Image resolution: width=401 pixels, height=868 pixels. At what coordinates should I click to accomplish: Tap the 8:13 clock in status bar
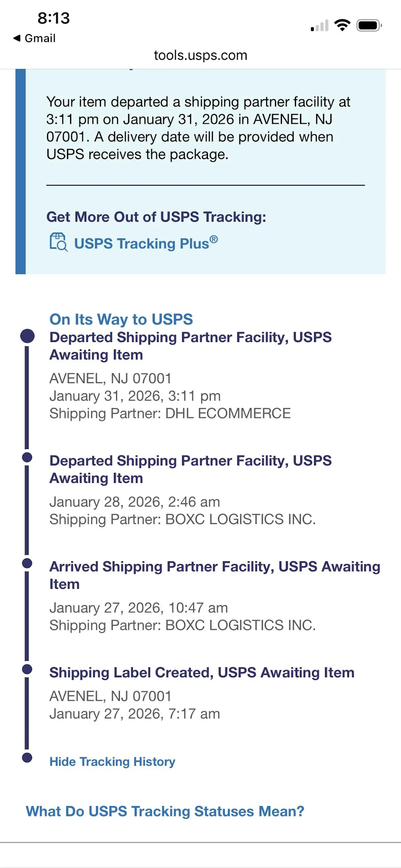pyautogui.click(x=54, y=18)
